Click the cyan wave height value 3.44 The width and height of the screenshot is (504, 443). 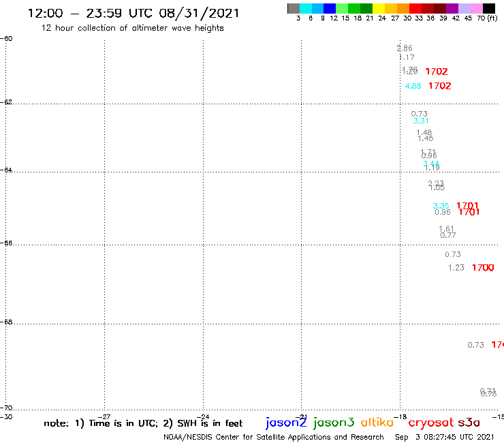click(x=431, y=163)
